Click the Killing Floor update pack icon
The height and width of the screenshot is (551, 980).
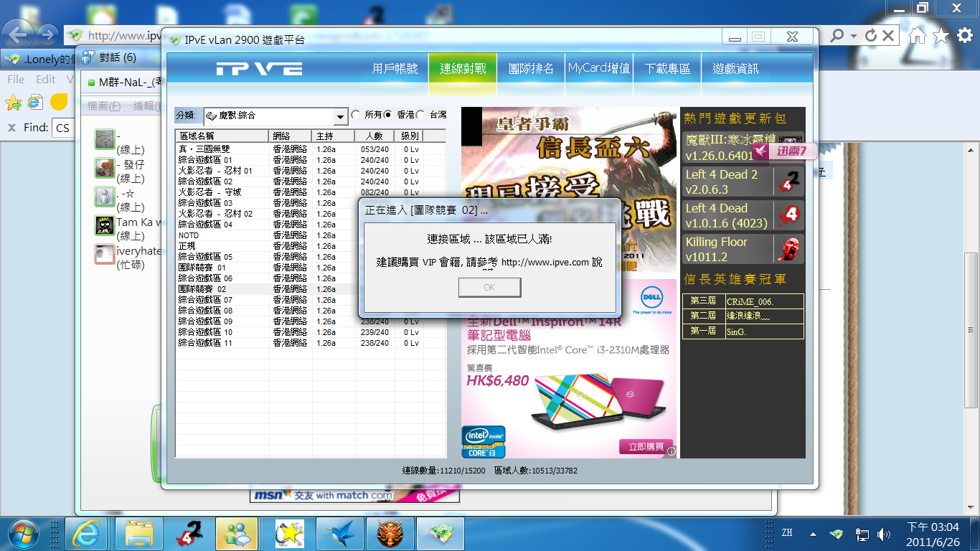pyautogui.click(x=789, y=249)
